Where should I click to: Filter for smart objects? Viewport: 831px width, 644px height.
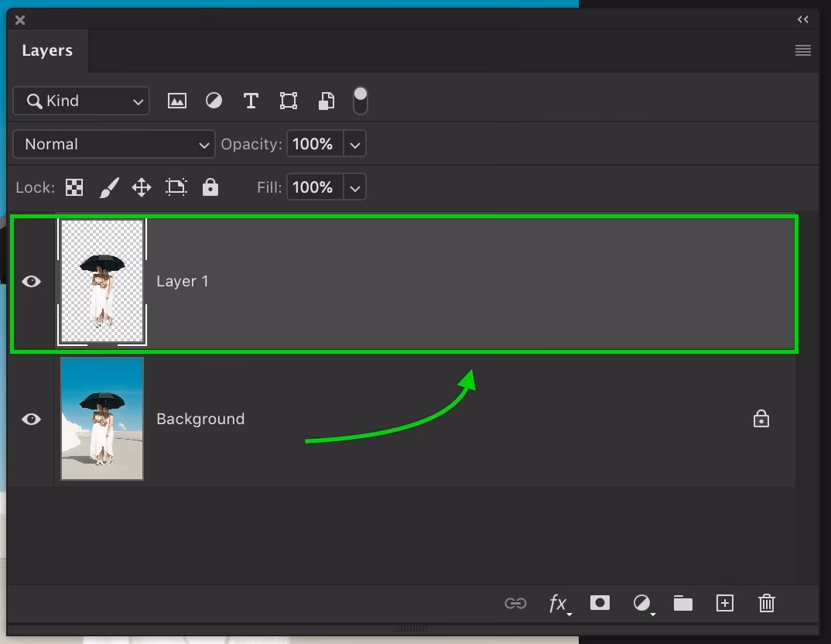point(326,101)
